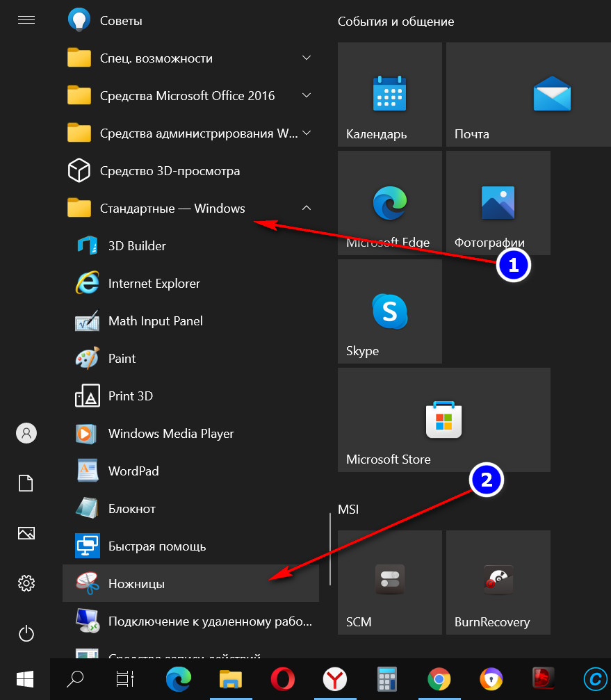The width and height of the screenshot is (611, 700).
Task: Expand the Спец. возможности folder
Action: (x=190, y=58)
